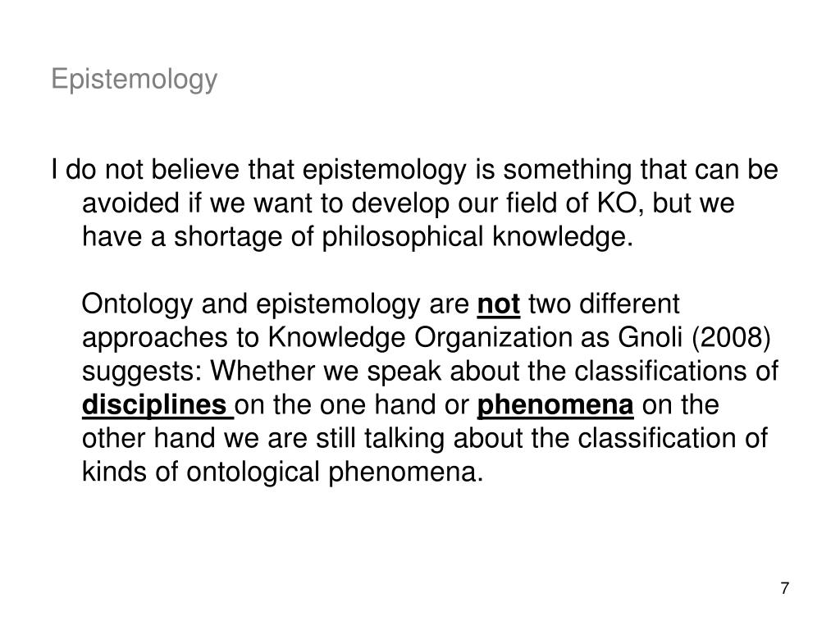Image resolution: width=840 pixels, height=630 pixels.
Task: Click the Epistemology slide title
Action: [135, 80]
